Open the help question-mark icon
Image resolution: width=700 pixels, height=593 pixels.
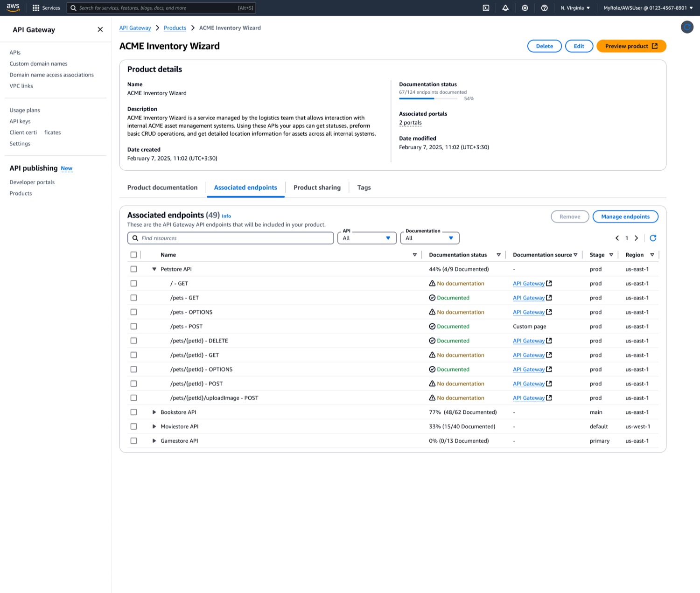(545, 8)
